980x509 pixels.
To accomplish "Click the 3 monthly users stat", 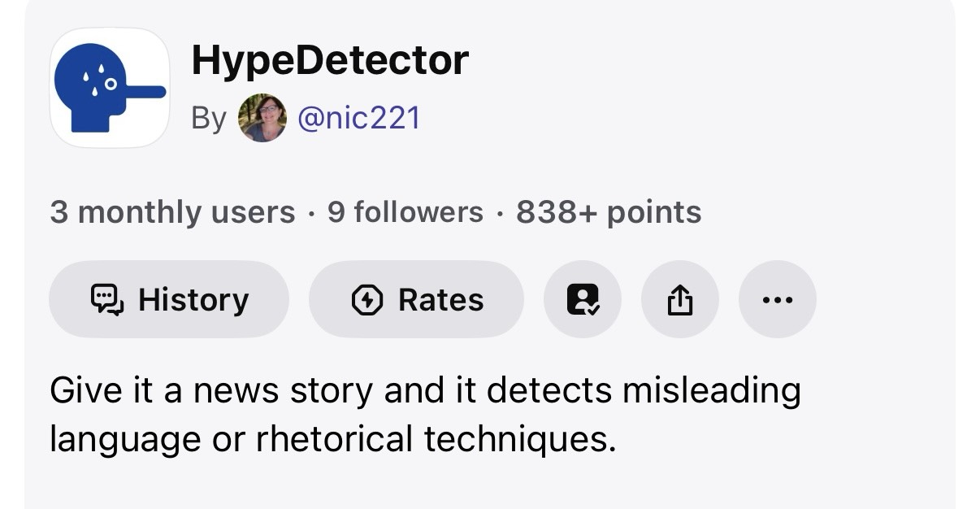I will 172,212.
